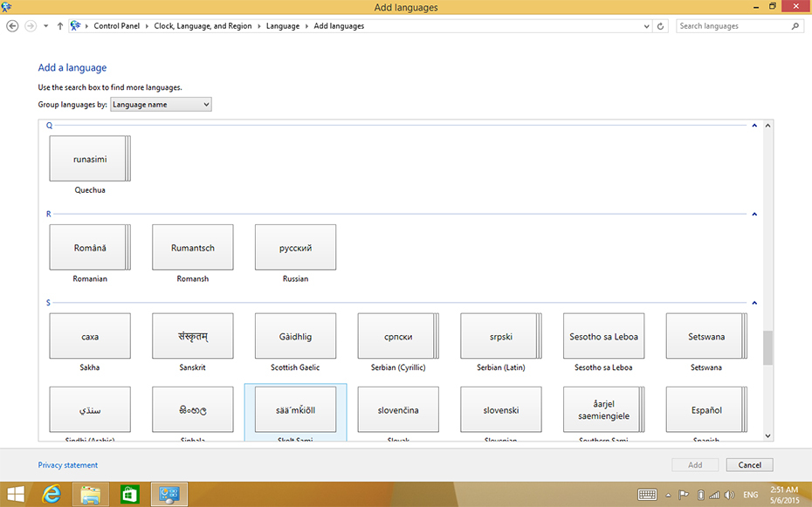This screenshot has width=812, height=507.
Task: Open the address bar history dropdown
Action: pos(647,26)
